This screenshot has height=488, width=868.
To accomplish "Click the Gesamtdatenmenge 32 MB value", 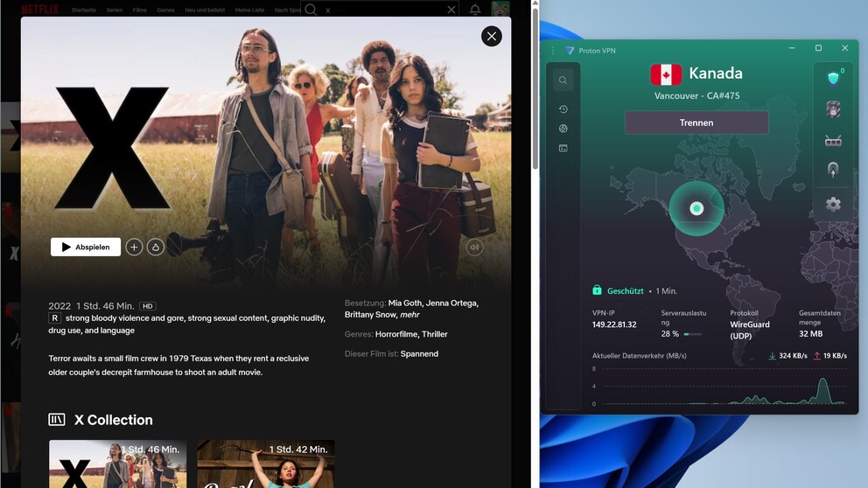I will tap(810, 334).
